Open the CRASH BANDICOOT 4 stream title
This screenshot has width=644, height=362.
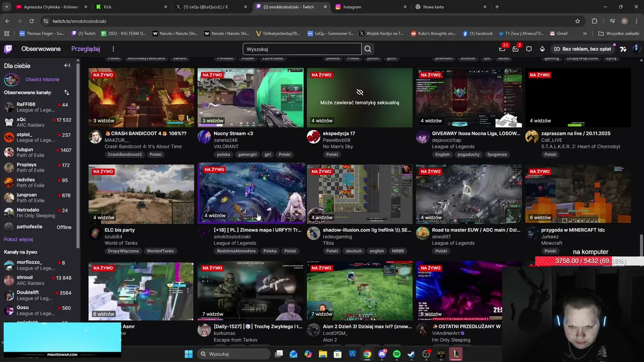[145, 133]
